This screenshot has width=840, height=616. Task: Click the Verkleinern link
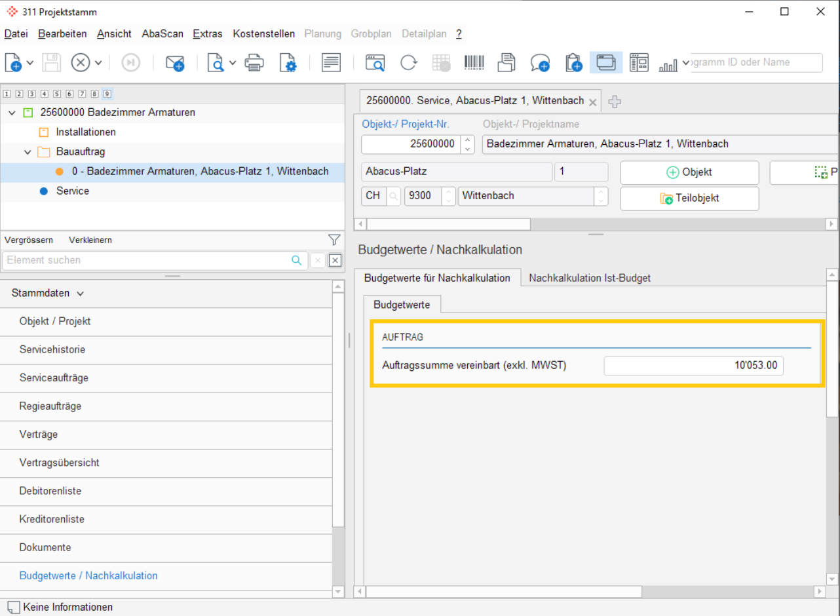click(90, 240)
